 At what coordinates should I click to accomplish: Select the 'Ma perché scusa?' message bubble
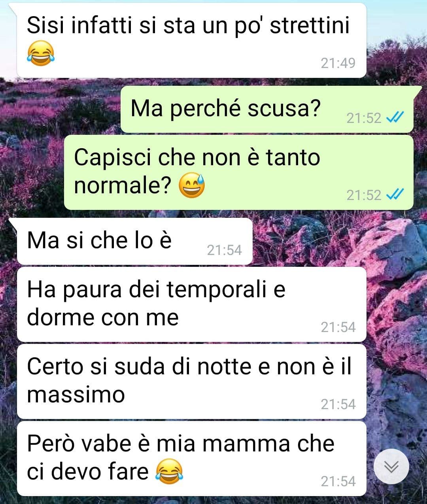[x=267, y=109]
